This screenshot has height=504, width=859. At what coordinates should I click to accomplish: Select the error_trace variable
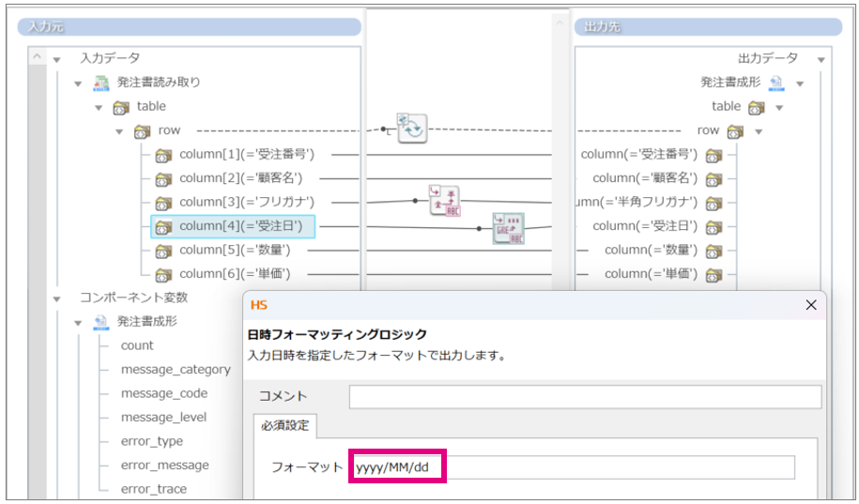click(x=154, y=489)
